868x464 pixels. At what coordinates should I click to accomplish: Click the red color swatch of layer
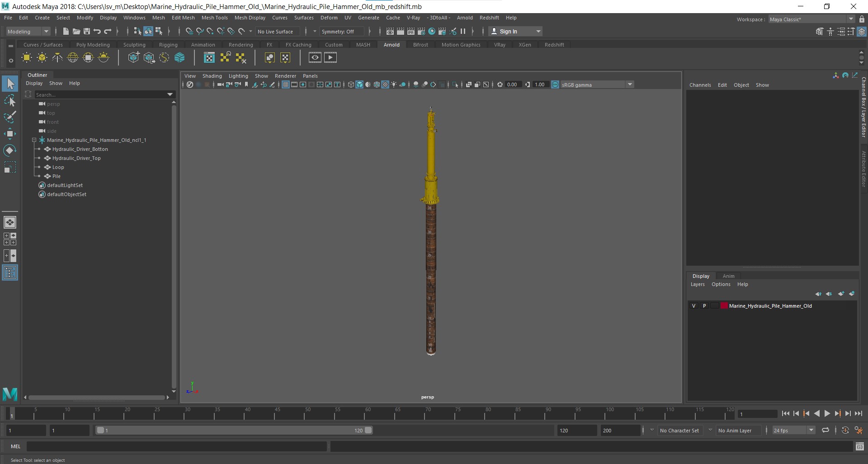[x=724, y=306]
